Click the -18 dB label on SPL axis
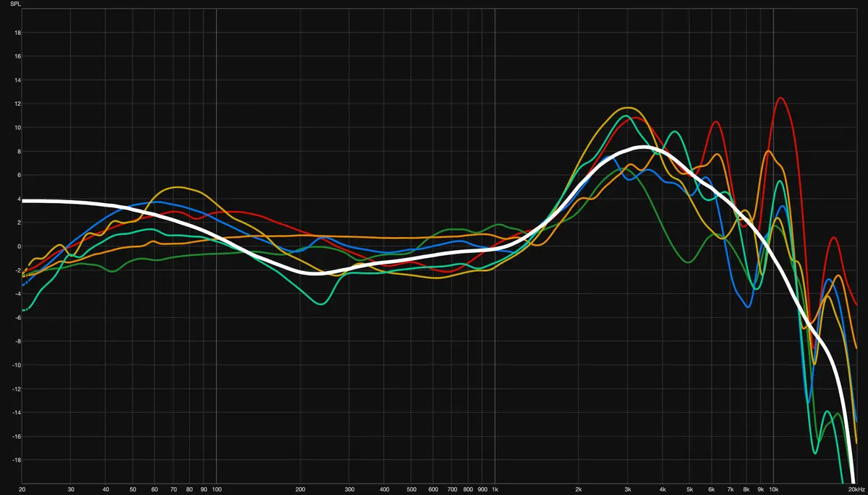The width and height of the screenshot is (868, 495). 16,460
